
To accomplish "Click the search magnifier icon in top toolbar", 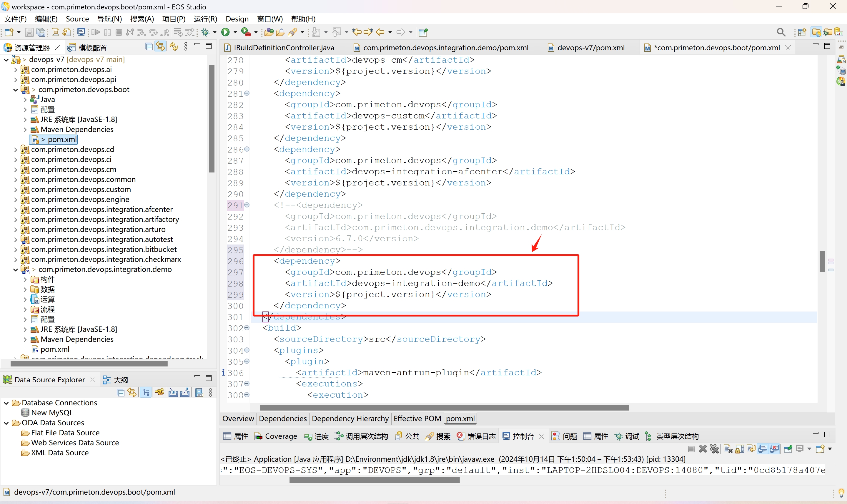I will [781, 32].
